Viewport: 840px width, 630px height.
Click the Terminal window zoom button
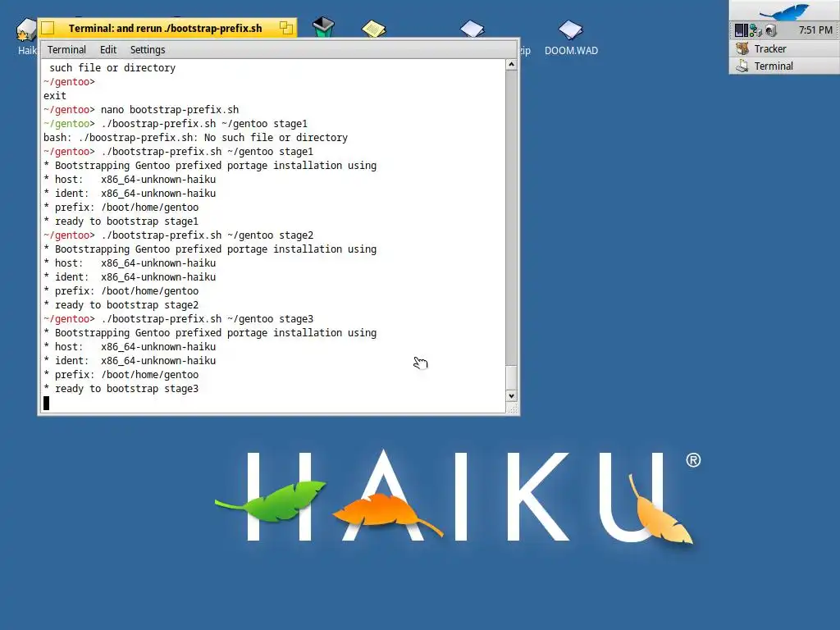[286, 28]
